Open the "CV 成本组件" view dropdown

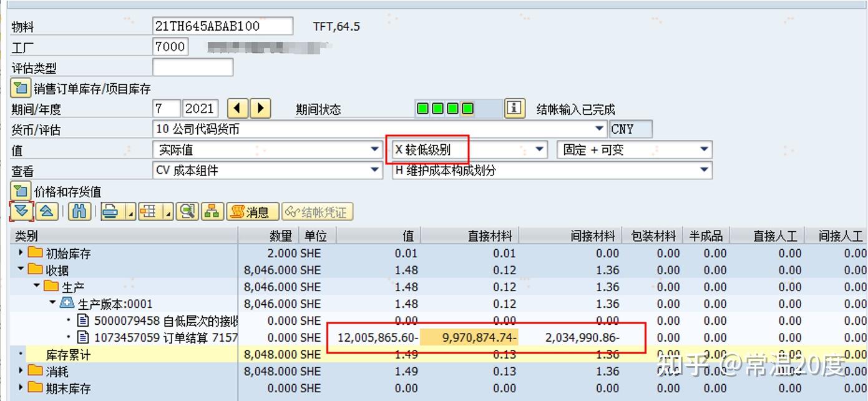[374, 169]
